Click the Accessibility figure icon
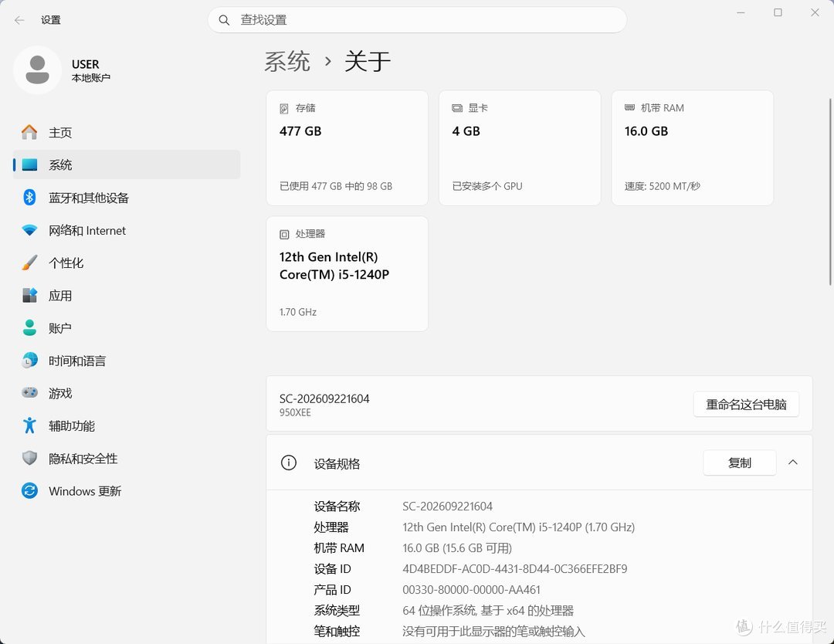 tap(29, 425)
